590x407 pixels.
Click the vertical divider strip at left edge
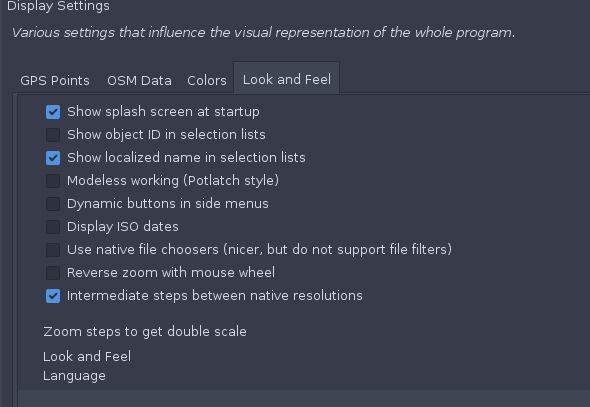pos(15,251)
